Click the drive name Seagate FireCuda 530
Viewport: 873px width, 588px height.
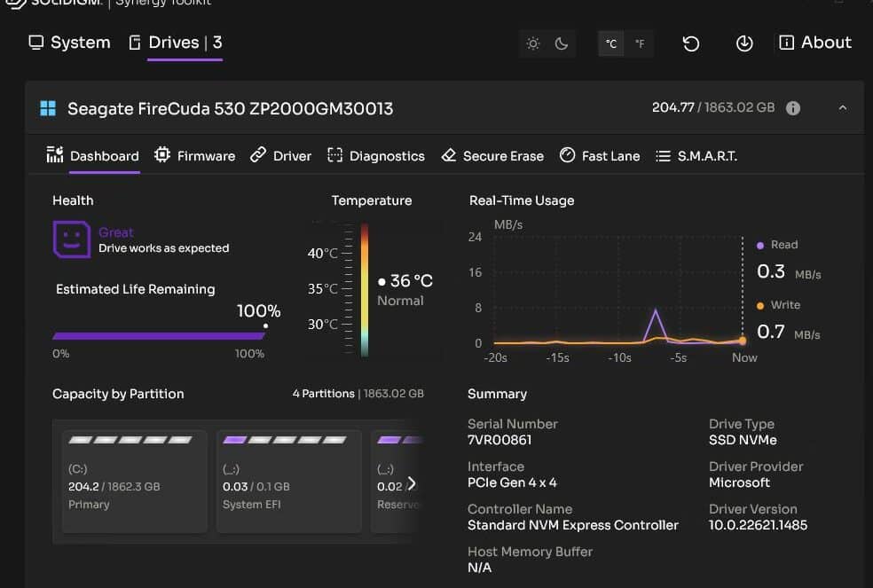[x=230, y=108]
